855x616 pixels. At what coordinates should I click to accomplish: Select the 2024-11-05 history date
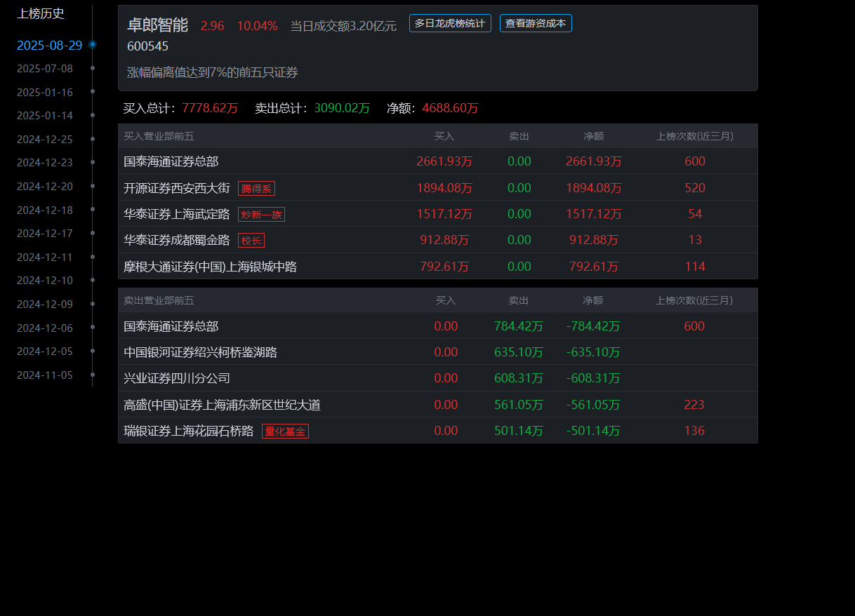(45, 375)
